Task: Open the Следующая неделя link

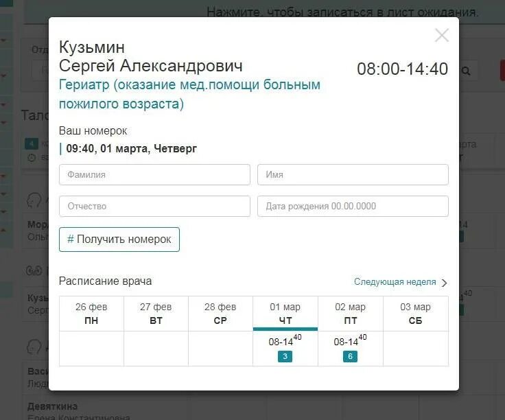Action: coord(395,282)
